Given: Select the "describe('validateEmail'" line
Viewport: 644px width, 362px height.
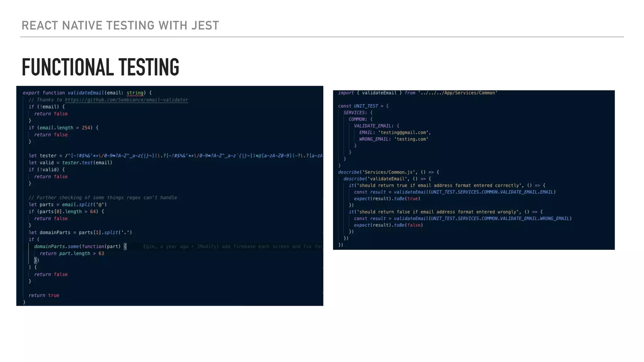Looking at the screenshot, I should coord(387,179).
